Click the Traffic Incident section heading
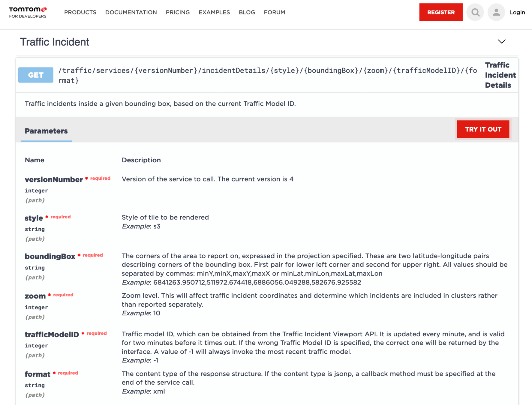This screenshot has width=532, height=405. coord(54,42)
